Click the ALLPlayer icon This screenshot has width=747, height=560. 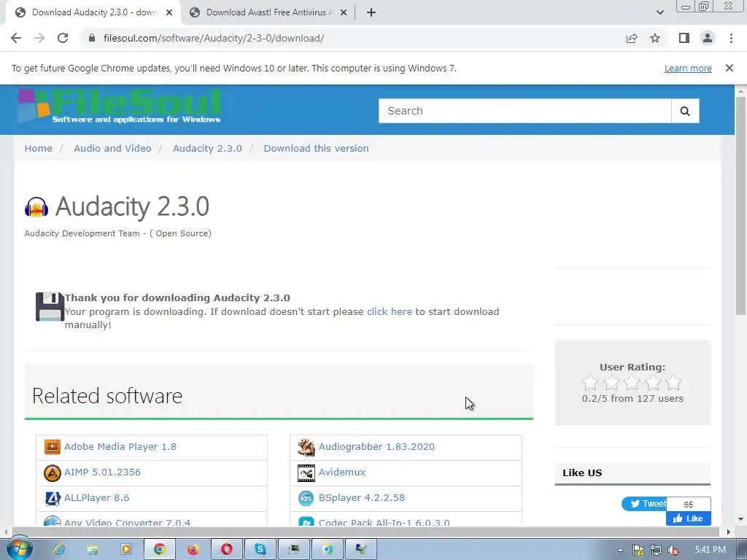[53, 498]
